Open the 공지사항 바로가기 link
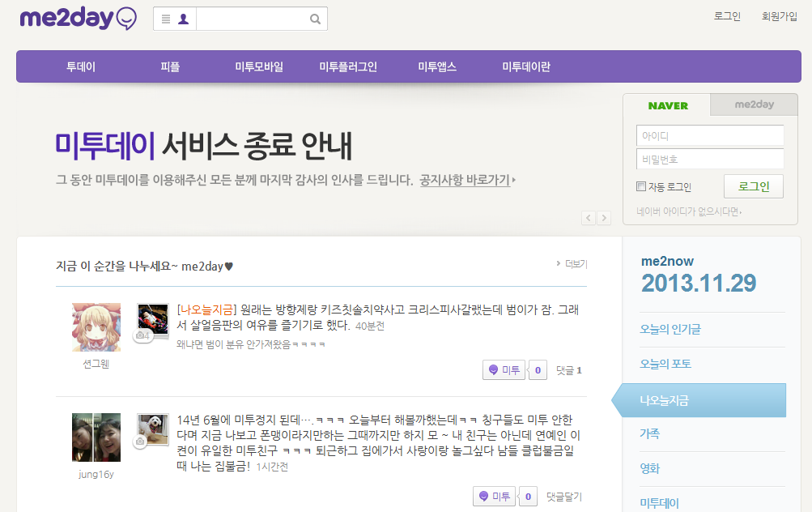812x512 pixels. [x=466, y=180]
